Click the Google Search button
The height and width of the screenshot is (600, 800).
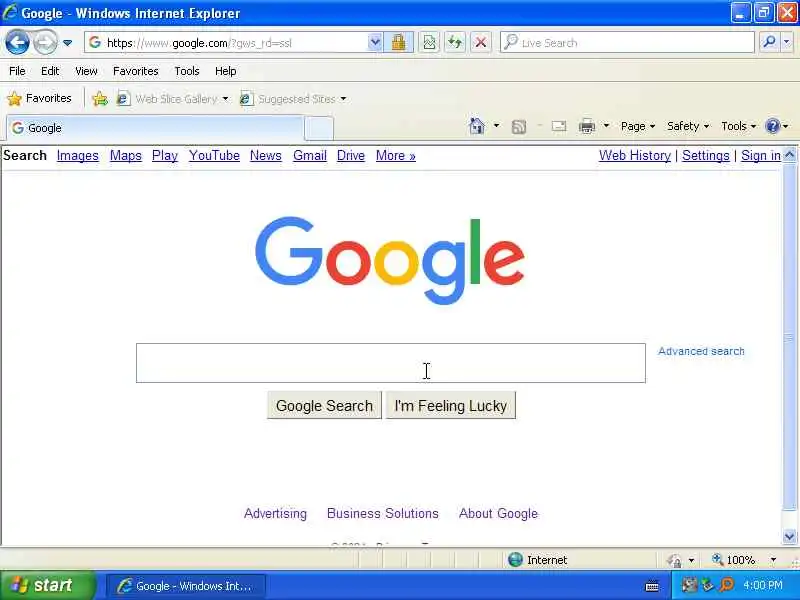click(324, 406)
